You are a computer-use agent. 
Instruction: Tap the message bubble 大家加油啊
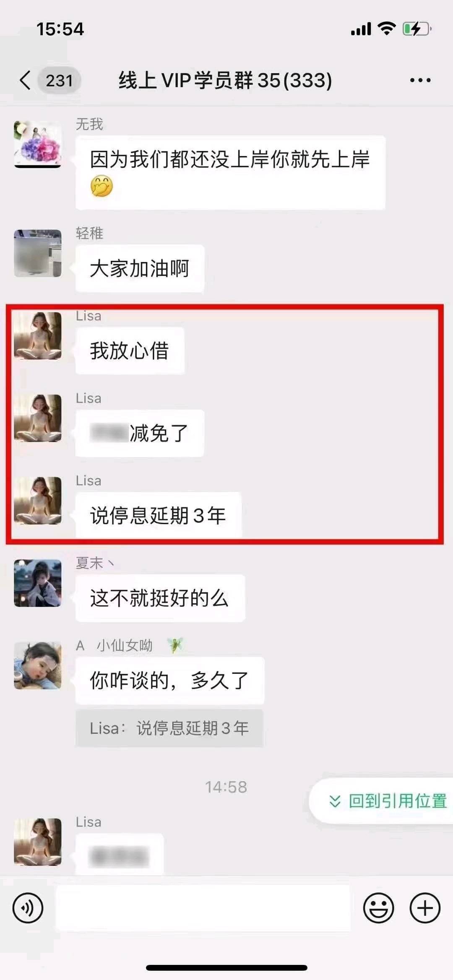point(140,268)
